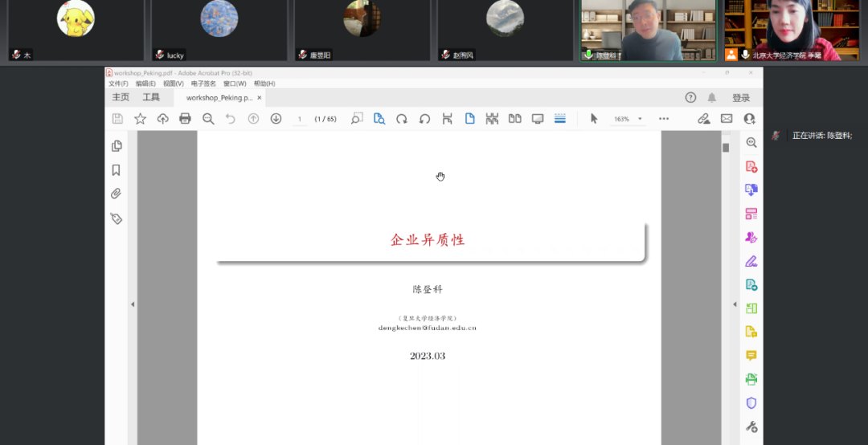Open the Protect shield tool

coord(751,402)
